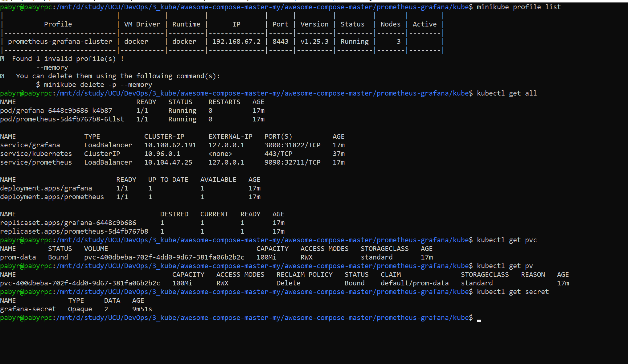
Task: Click deployment.apps/grafana deployment name
Action: click(46, 188)
